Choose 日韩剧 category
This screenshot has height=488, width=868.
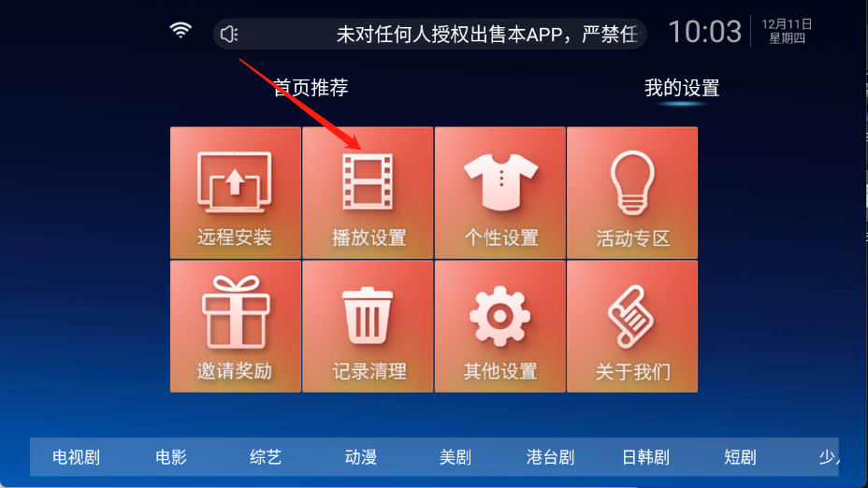[645, 457]
